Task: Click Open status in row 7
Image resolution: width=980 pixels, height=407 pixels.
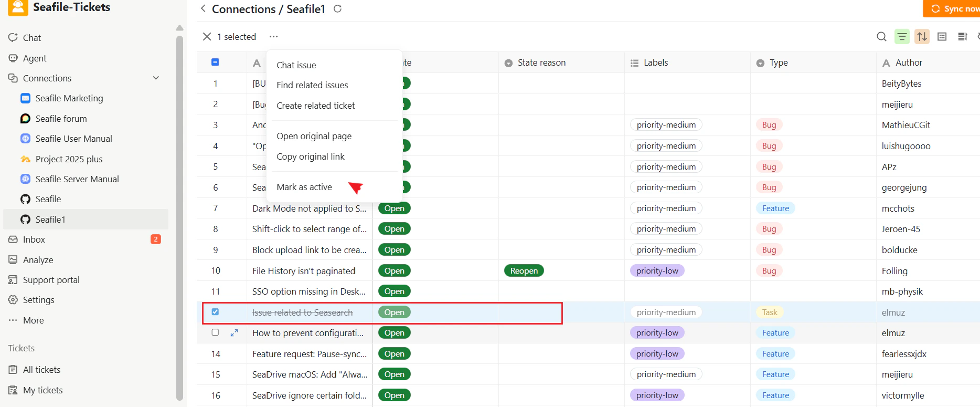Action: tap(394, 208)
